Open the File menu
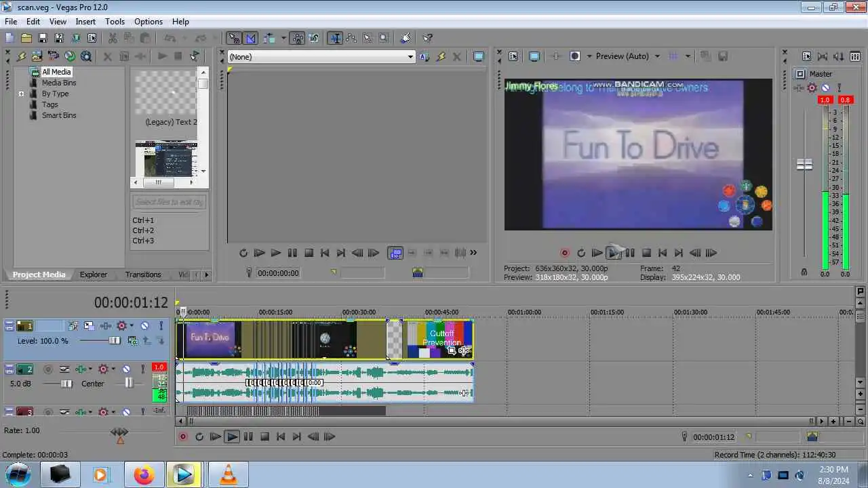 tap(11, 22)
